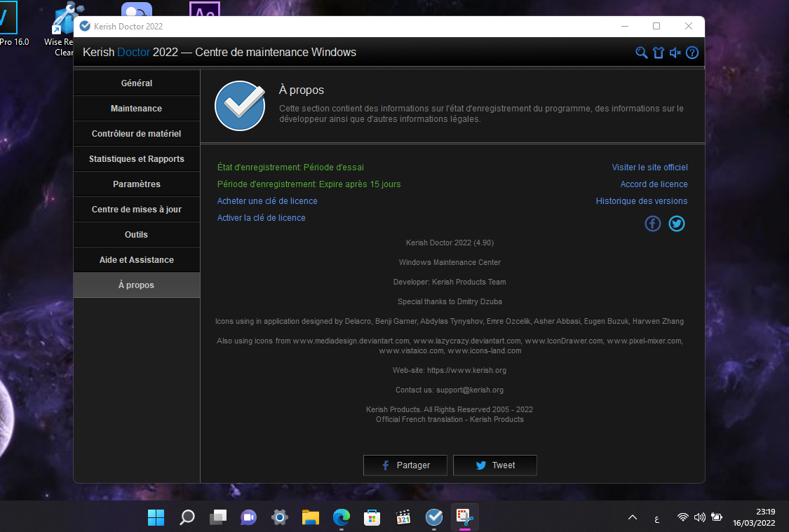Open Centre de mises à jour
The height and width of the screenshot is (532, 789).
coord(136,209)
